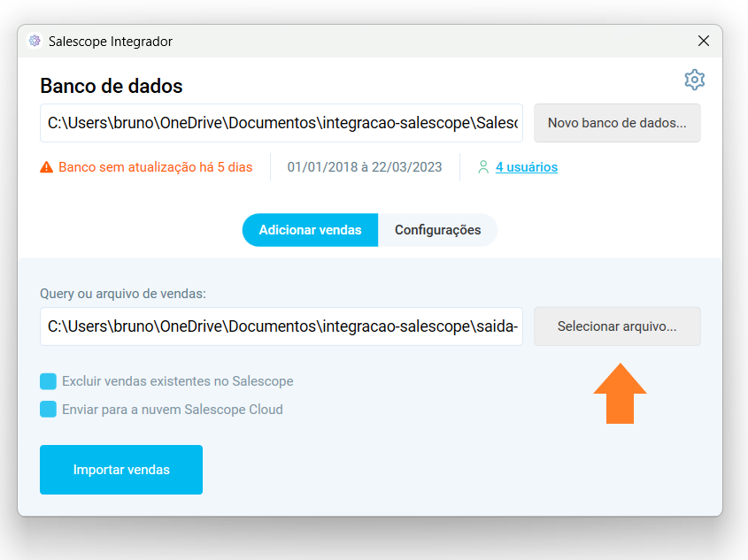Focus the Banco de dados path field

[281, 123]
